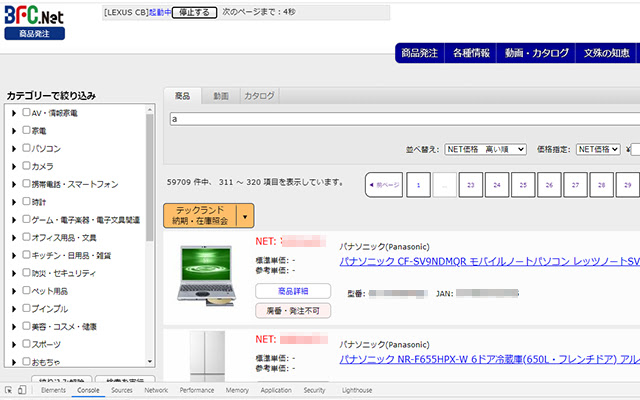Check the 防災・セキュリティ checkbox
This screenshot has width=640, height=400.
[x=26, y=272]
